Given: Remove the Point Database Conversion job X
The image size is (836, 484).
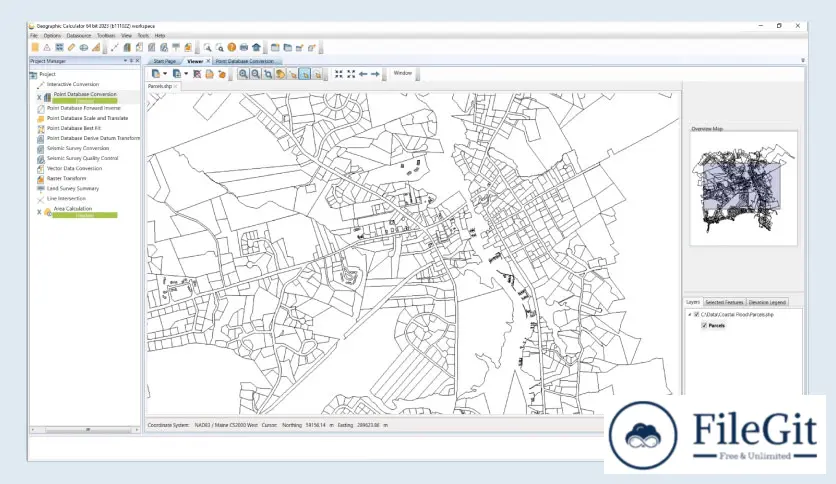Looking at the screenshot, I should 39,98.
